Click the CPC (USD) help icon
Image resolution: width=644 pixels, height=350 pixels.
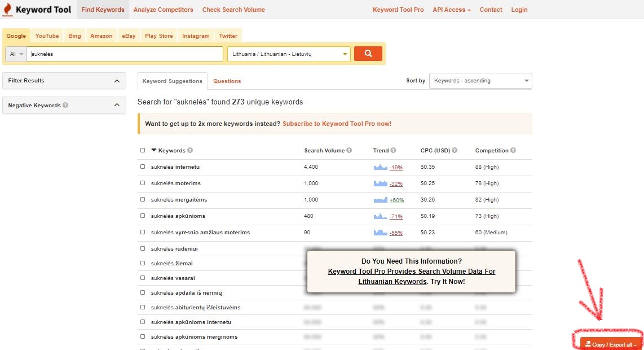coord(455,151)
